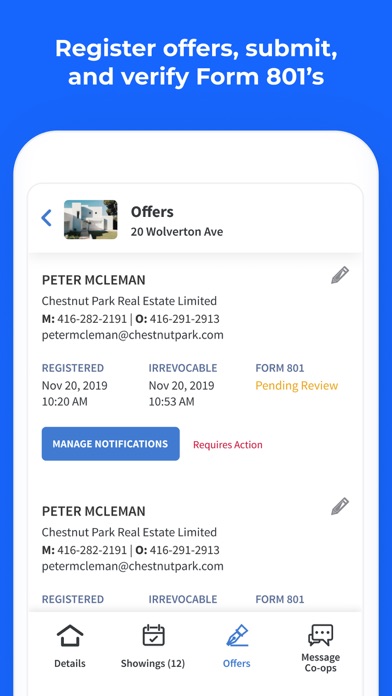Select the Offers tab
The image size is (392, 696).
tap(237, 646)
